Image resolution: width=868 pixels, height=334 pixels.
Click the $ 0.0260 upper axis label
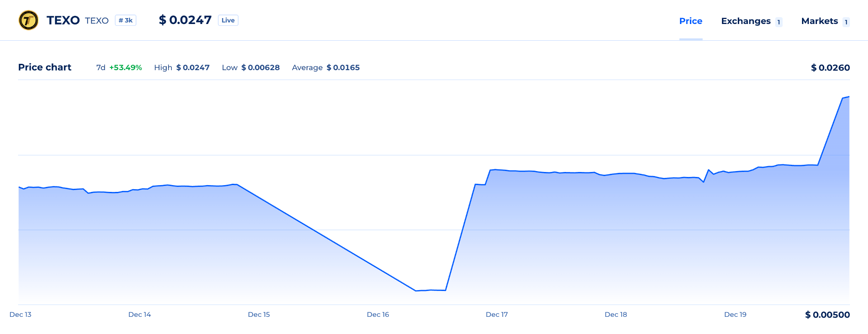tap(830, 67)
